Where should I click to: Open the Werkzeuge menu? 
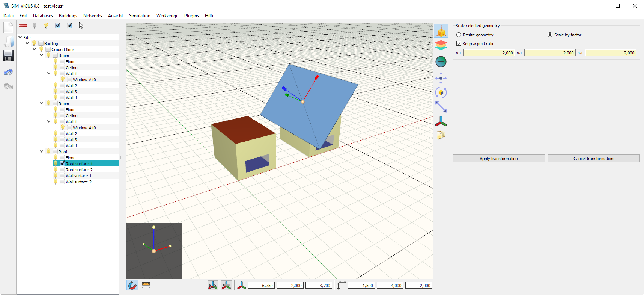click(167, 16)
